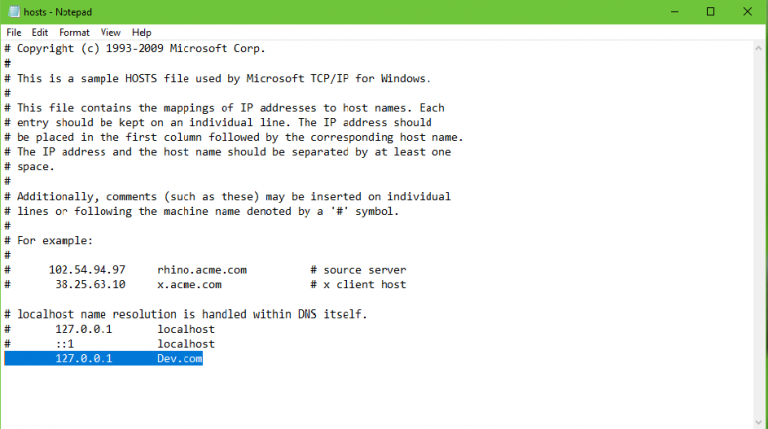Click the 102.54.94.97 IP address
The height and width of the screenshot is (429, 768).
coord(87,270)
